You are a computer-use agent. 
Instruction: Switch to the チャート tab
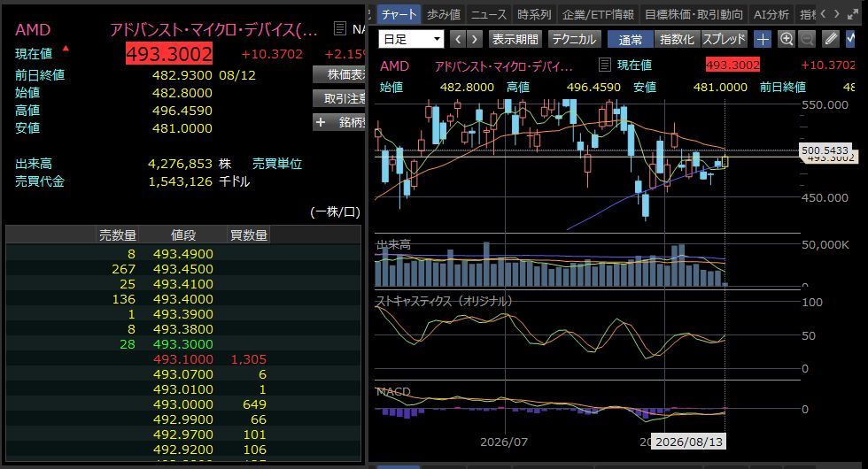[x=399, y=14]
